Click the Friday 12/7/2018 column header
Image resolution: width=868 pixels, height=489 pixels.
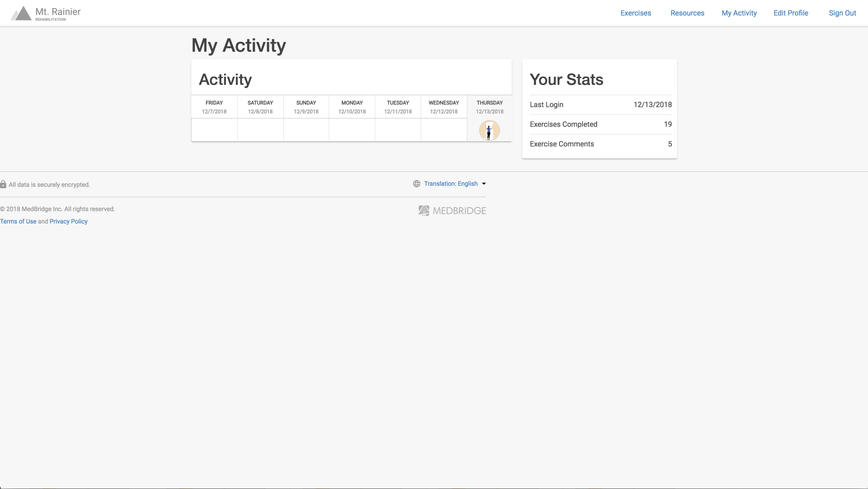coord(214,107)
